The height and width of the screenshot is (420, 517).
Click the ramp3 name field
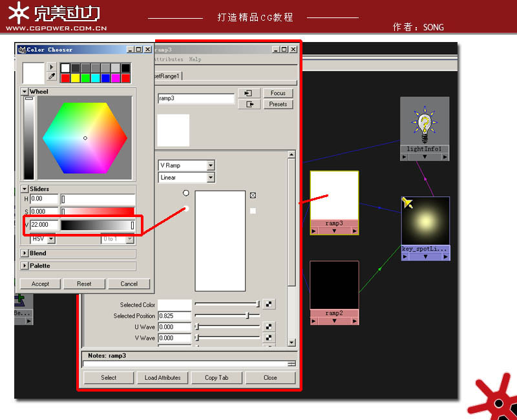click(x=196, y=98)
